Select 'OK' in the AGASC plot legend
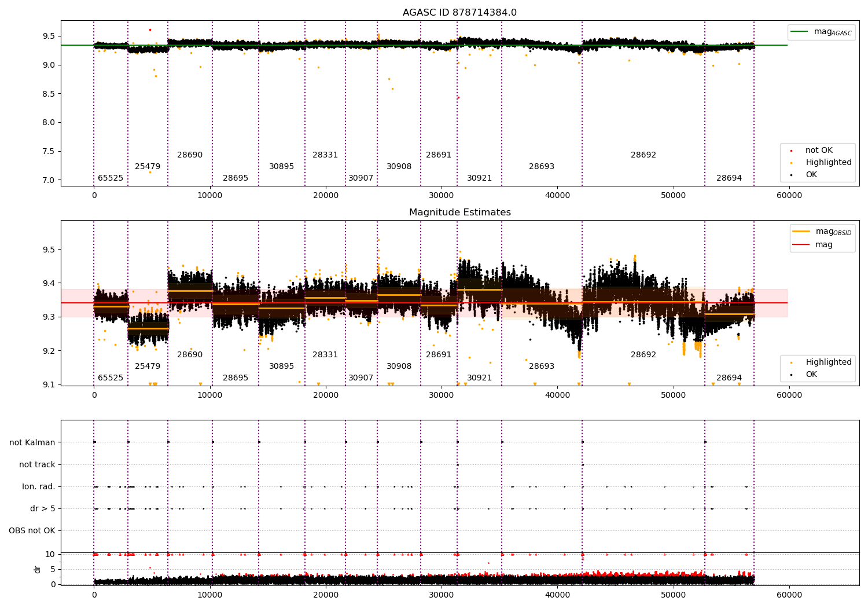 pyautogui.click(x=811, y=175)
